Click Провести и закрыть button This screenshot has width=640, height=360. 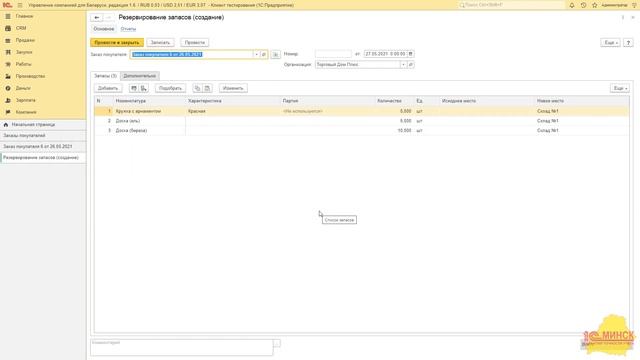(x=117, y=42)
